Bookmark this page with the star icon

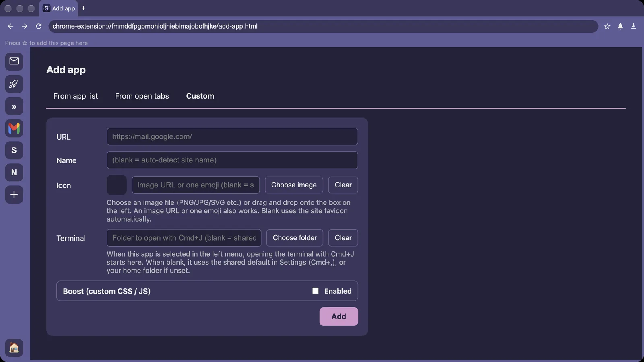(607, 26)
